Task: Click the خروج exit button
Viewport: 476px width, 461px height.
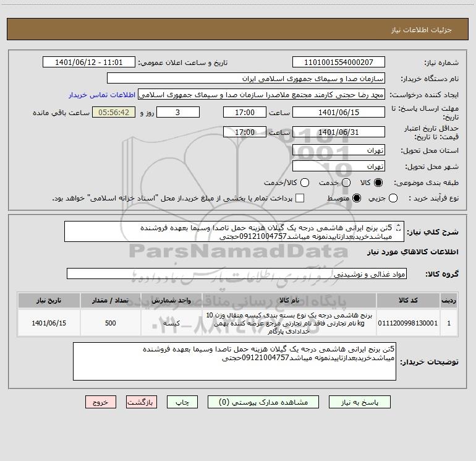Action: pyautogui.click(x=101, y=402)
